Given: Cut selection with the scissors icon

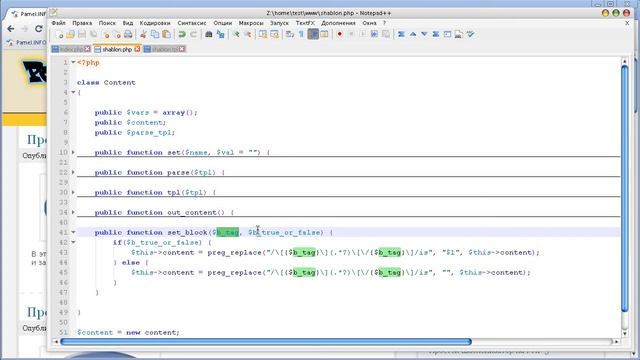Looking at the screenshot, I should 143,34.
